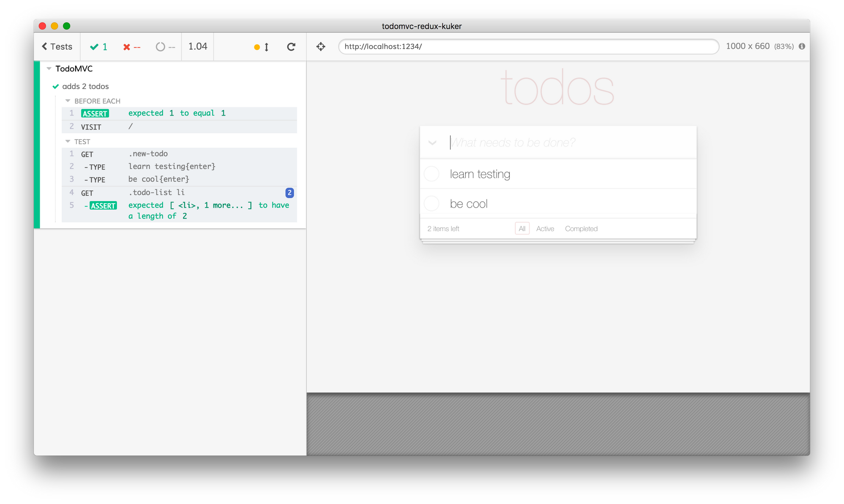Click the localhost URL address bar
This screenshot has width=844, height=504.
coord(528,46)
